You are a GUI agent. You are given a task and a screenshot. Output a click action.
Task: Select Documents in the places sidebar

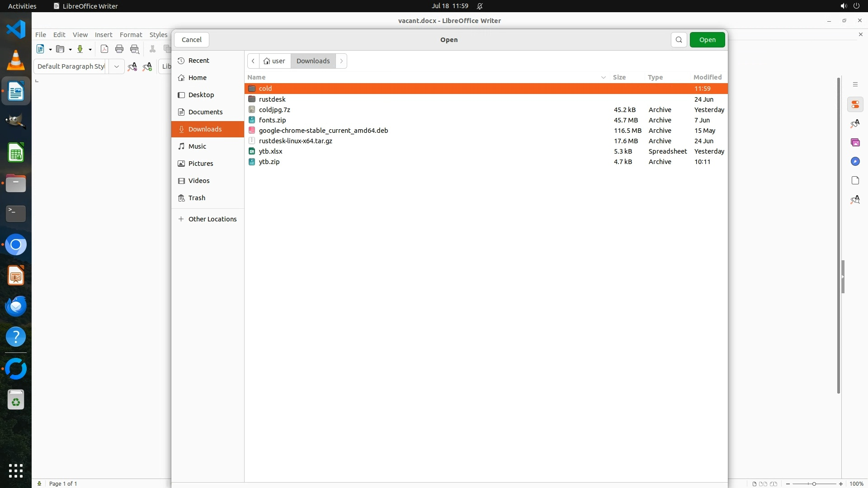point(205,112)
